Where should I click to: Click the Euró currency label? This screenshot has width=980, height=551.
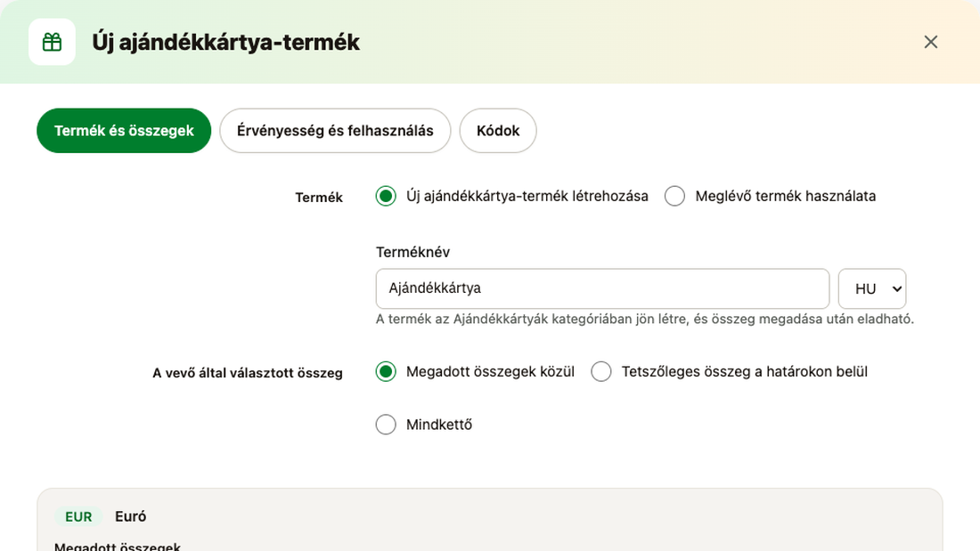[x=131, y=516]
